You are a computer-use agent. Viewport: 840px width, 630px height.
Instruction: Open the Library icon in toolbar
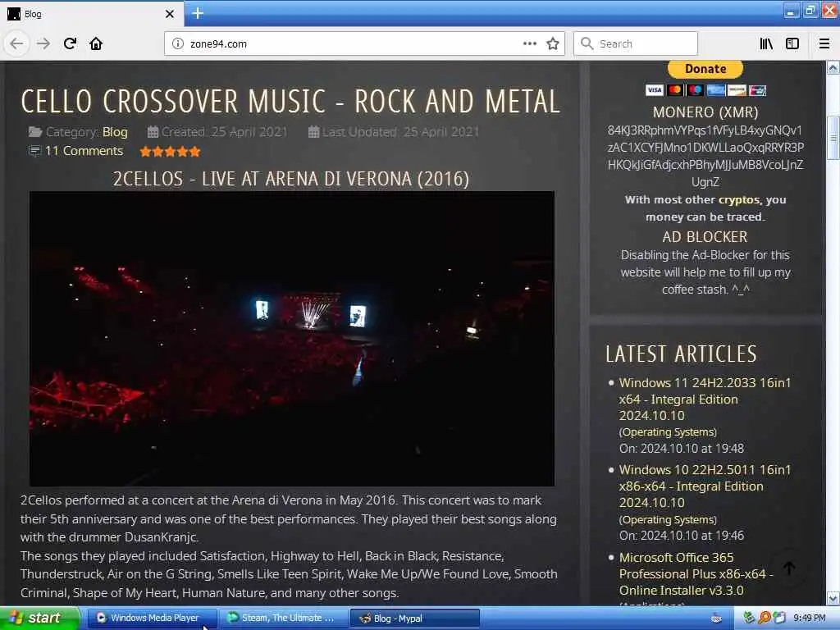coord(766,43)
